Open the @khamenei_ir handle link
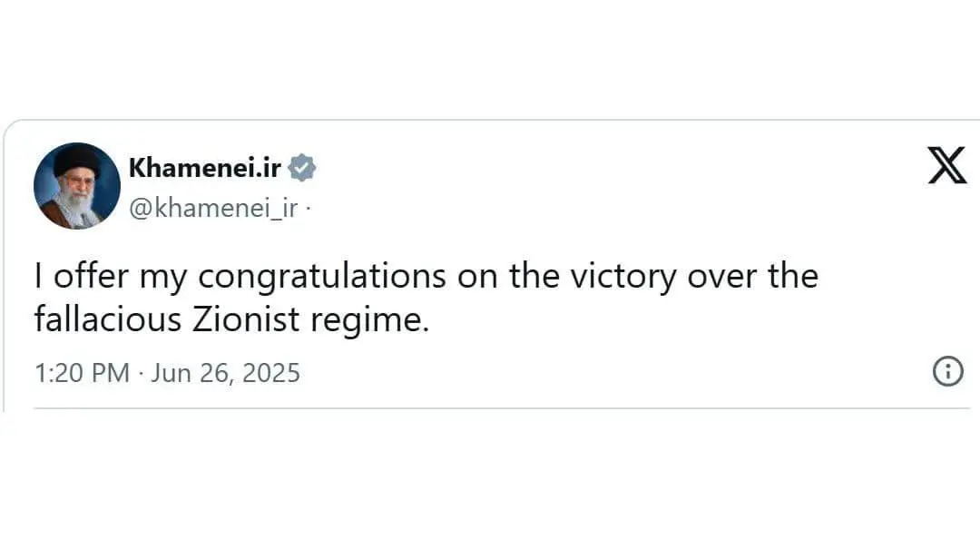Viewport: 980px width, 549px height. tap(213, 208)
